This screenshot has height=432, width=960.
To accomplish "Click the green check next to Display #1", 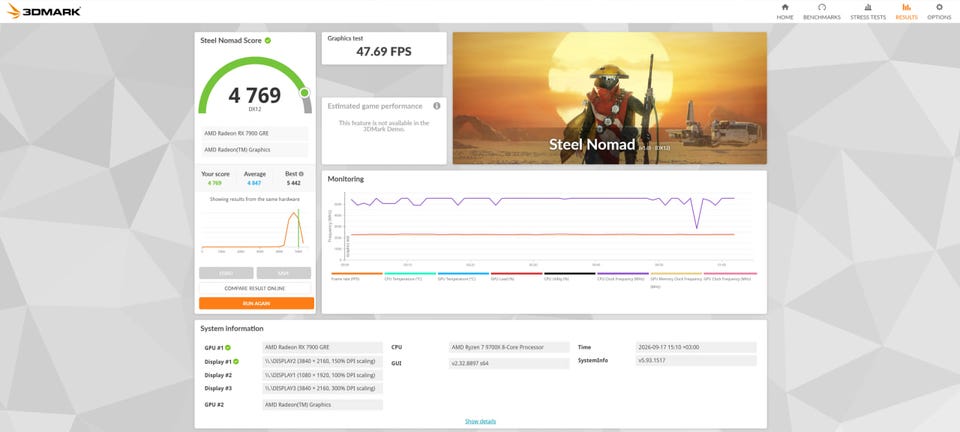I will [236, 362].
